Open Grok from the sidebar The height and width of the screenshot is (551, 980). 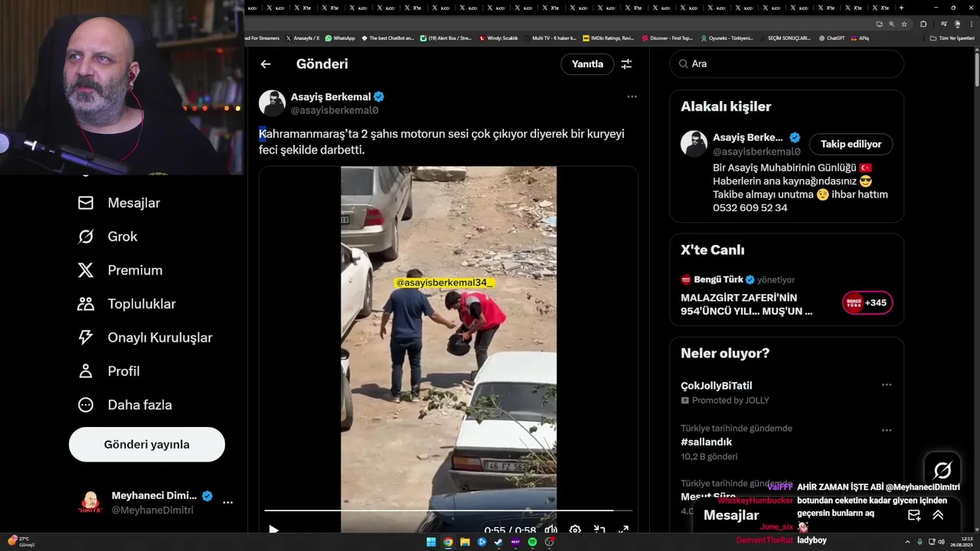click(107, 236)
